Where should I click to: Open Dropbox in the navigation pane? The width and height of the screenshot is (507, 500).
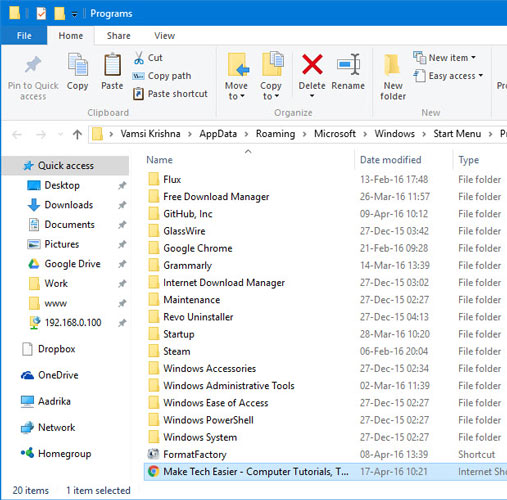click(x=57, y=349)
